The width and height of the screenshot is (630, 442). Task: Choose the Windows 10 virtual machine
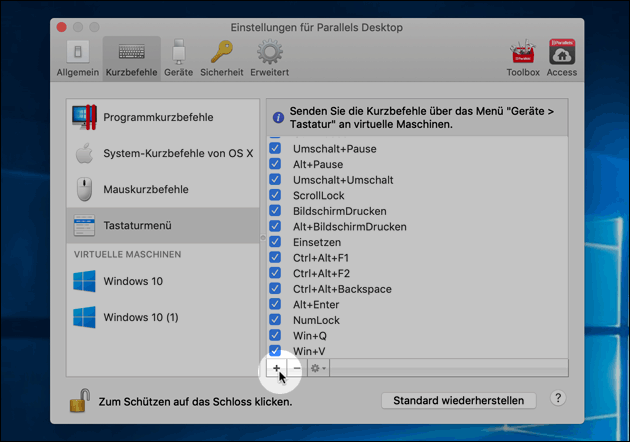(163, 281)
